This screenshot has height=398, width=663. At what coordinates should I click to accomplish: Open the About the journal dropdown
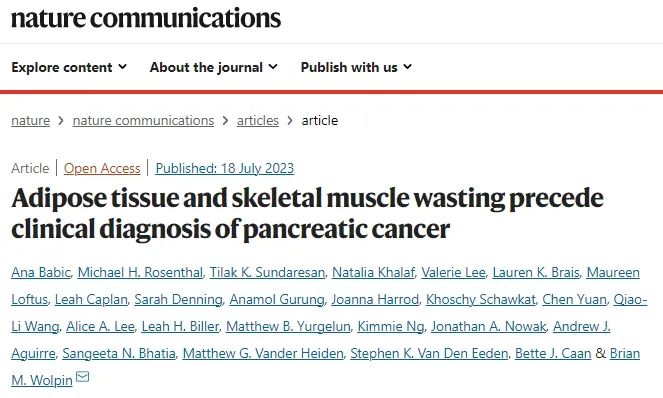214,67
